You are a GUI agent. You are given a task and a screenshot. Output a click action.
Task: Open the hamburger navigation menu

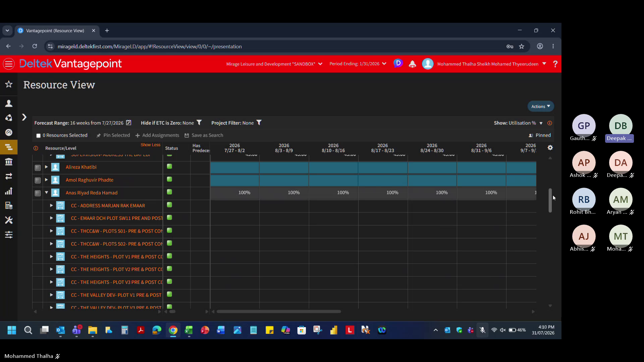coord(9,64)
